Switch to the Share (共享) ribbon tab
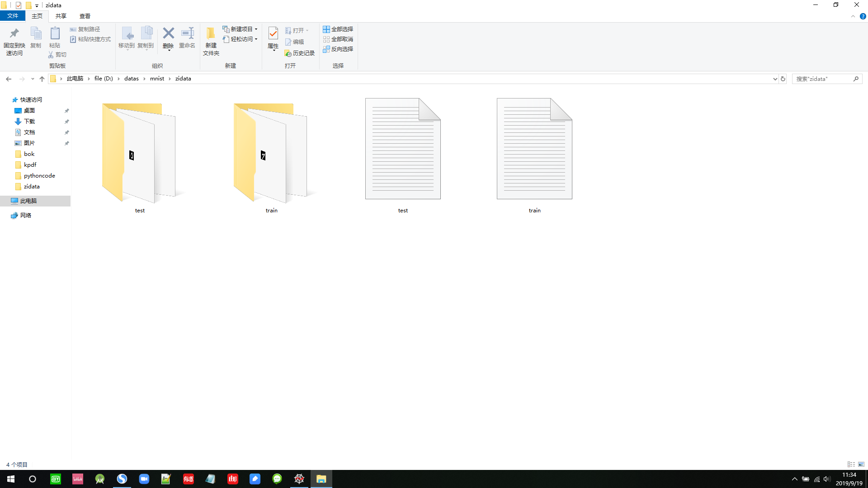 tap(61, 16)
